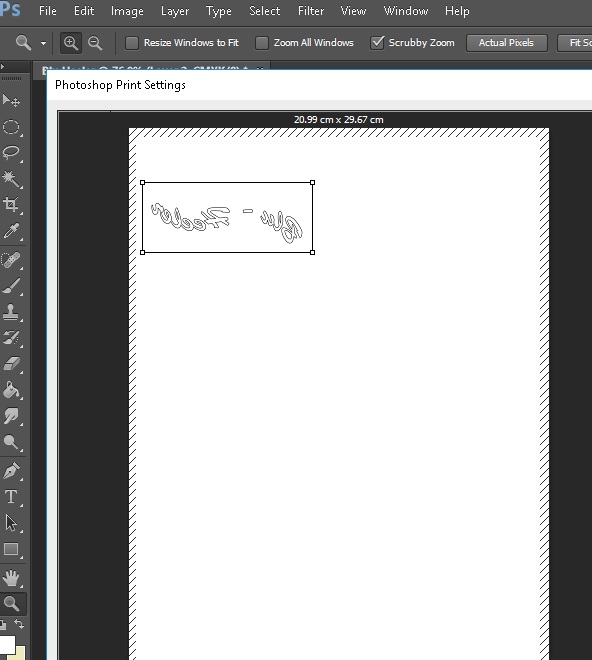
Task: Select the Eraser tool
Action: pyautogui.click(x=11, y=364)
